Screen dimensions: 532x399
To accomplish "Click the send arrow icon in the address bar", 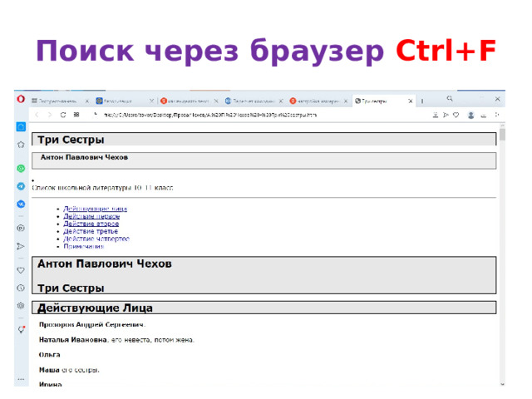I will coord(446,115).
